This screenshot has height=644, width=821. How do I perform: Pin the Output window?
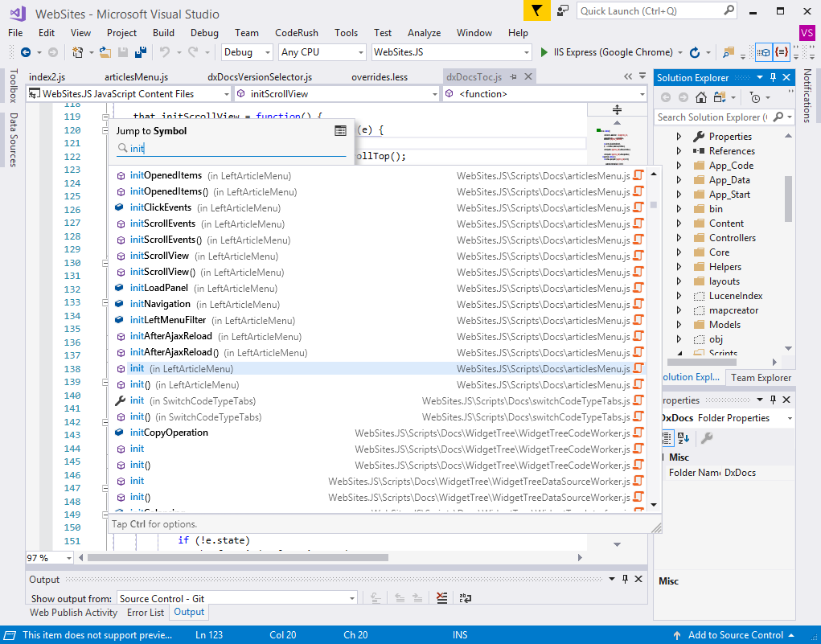(625, 578)
